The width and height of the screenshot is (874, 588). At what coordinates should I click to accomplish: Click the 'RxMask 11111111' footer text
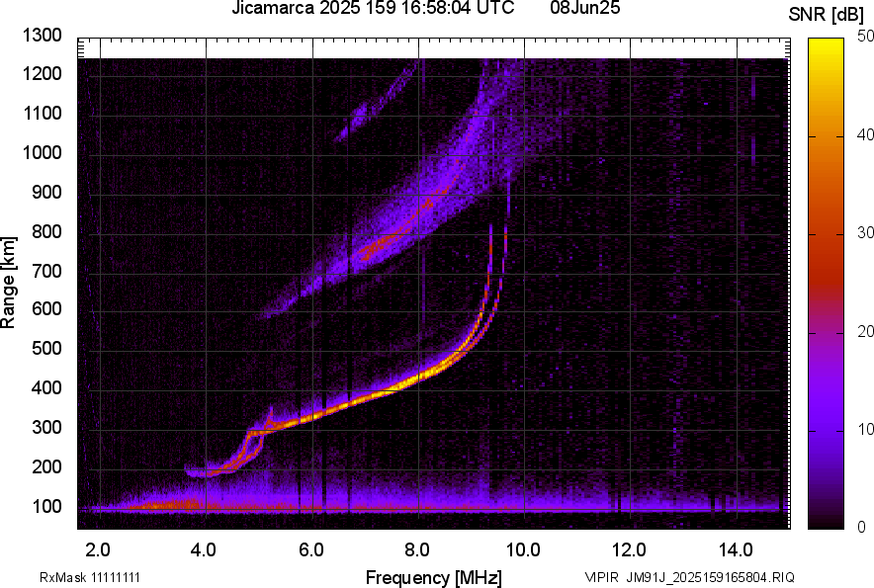[x=90, y=578]
